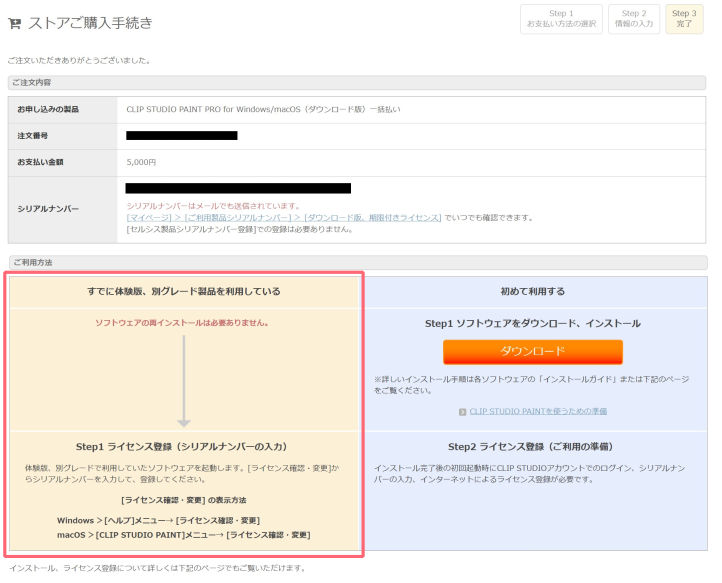Click the 初めて利用する column heading
Screen dimensions: 722x583
[533, 292]
